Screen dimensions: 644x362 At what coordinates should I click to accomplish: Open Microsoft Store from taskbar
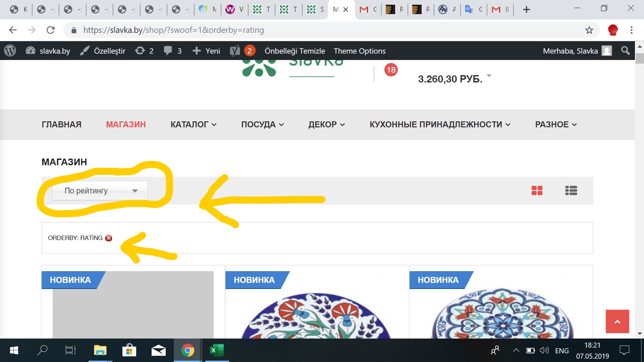coord(129,350)
